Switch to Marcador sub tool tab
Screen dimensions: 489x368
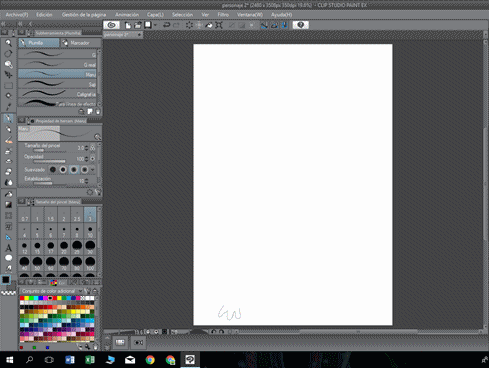81,43
